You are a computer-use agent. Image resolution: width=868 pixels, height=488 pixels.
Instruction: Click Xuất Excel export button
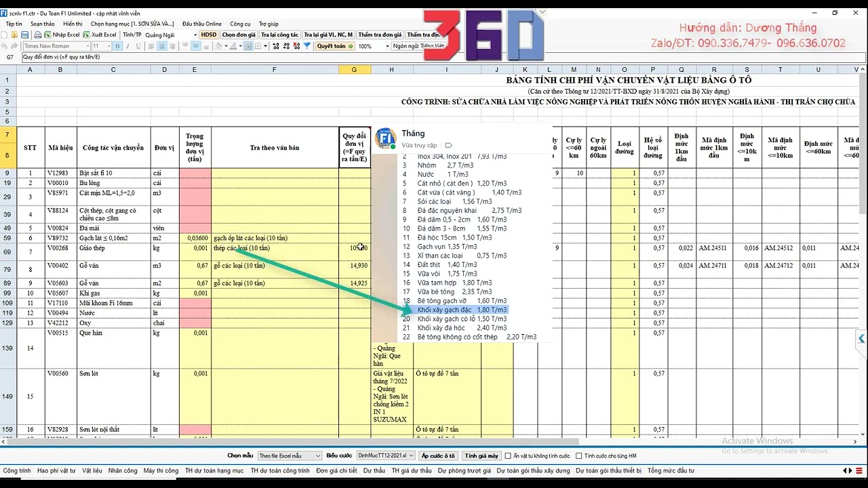click(x=100, y=35)
